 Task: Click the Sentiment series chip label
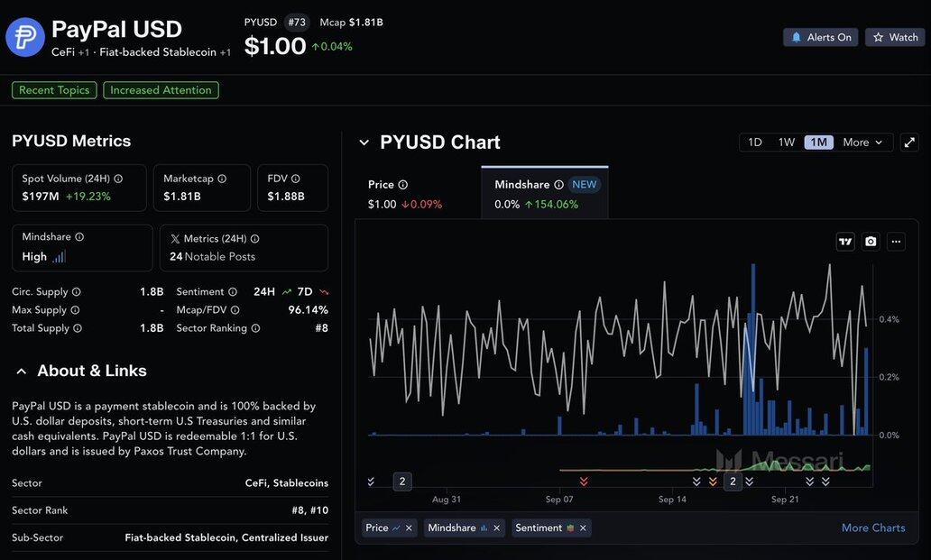tap(539, 528)
